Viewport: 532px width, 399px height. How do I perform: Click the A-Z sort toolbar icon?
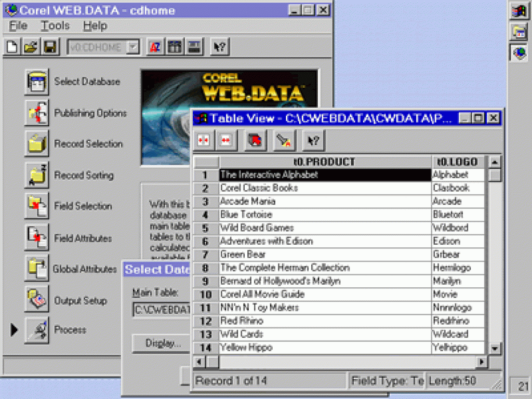click(x=154, y=46)
